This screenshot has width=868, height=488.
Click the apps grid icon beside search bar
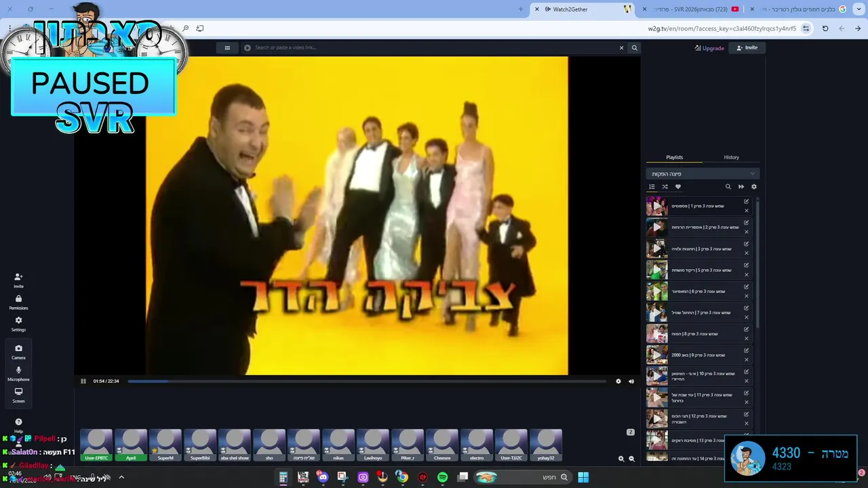click(x=227, y=47)
